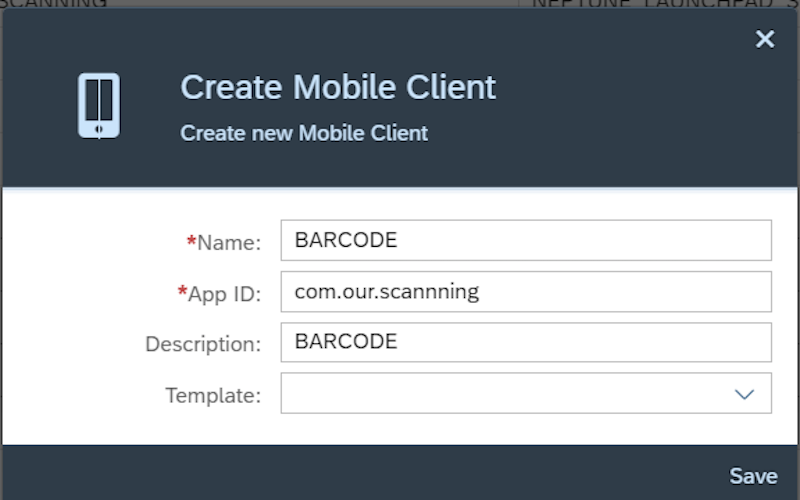
Task: Click the App ID label
Action: coord(219,294)
